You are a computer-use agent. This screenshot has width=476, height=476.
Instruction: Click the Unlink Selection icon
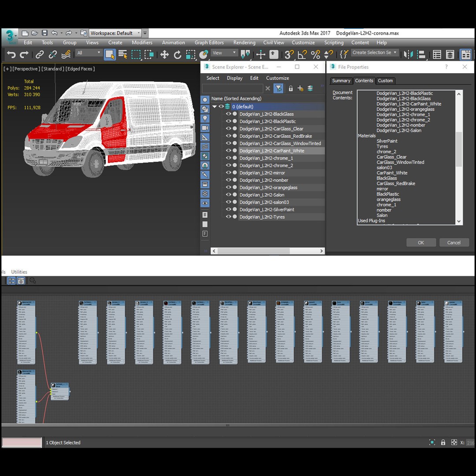(53, 55)
